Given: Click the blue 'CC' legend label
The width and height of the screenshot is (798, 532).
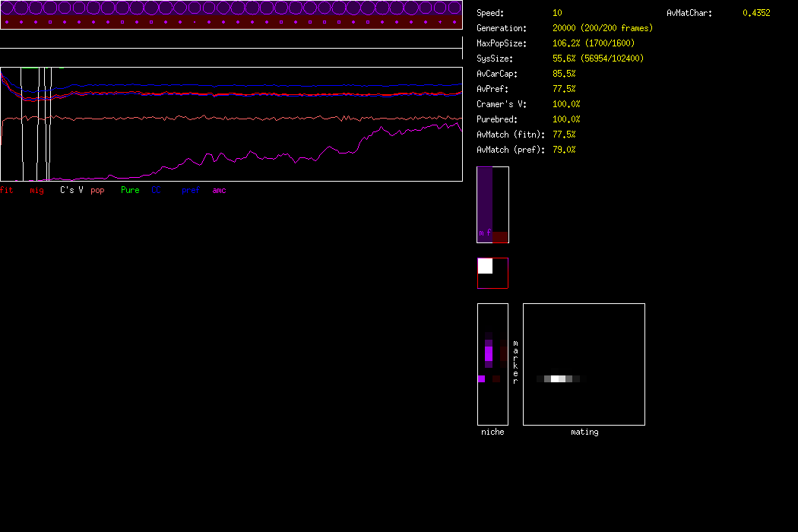Looking at the screenshot, I should point(156,190).
